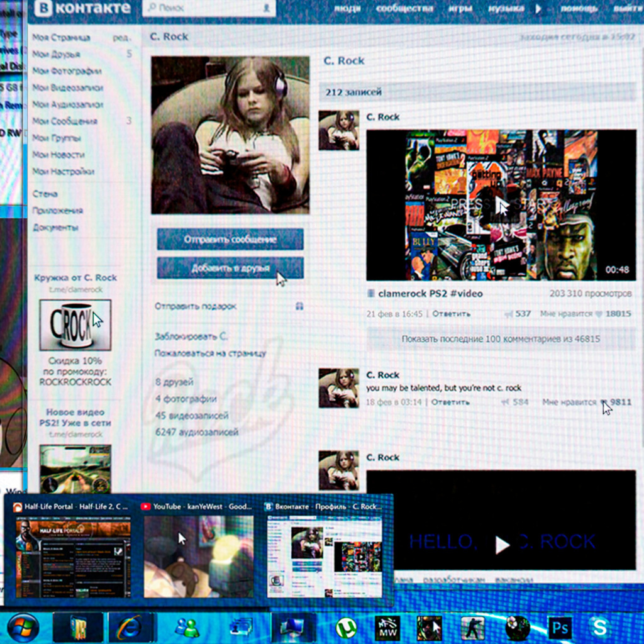The width and height of the screenshot is (644, 644).
Task: Open Мои Сообщения in the sidebar
Action: pyautogui.click(x=65, y=121)
